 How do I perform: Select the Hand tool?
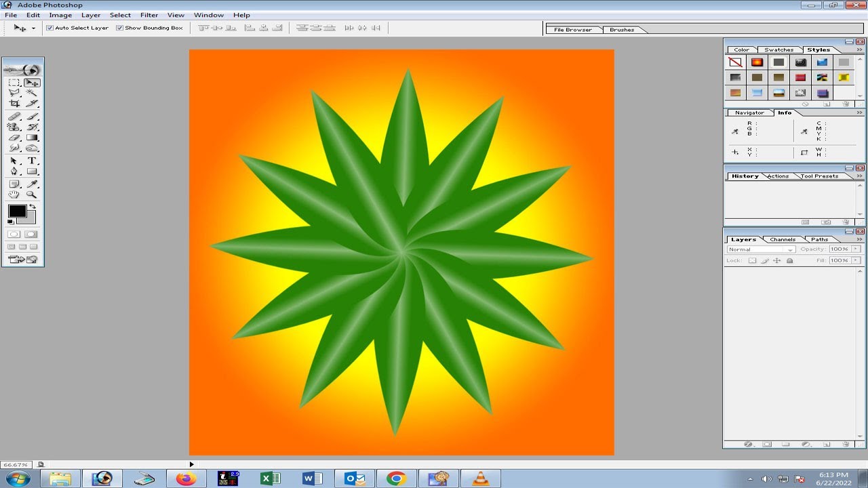14,194
